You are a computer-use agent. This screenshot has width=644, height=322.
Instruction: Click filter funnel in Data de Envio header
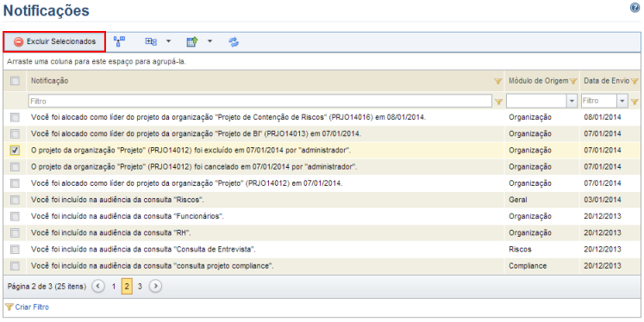click(635, 81)
